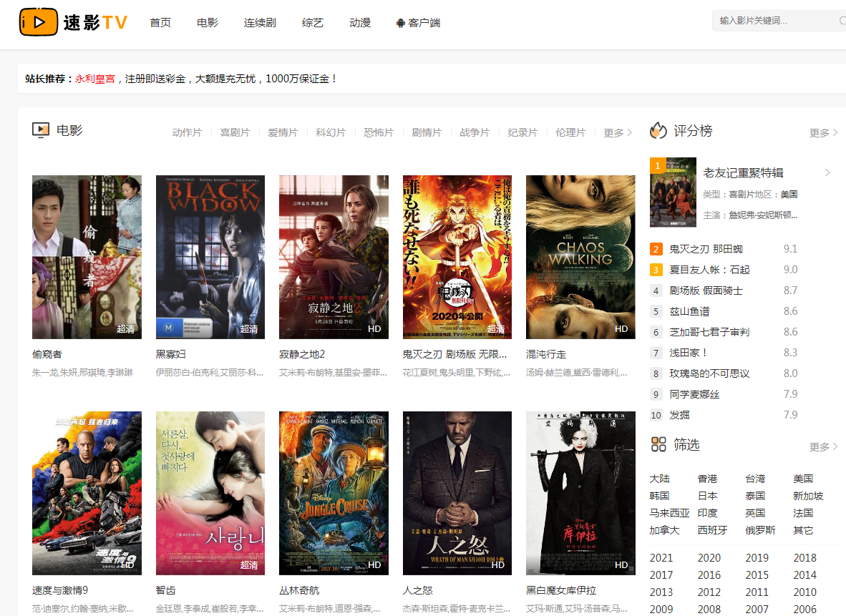Filter by region 日本

[707, 496]
